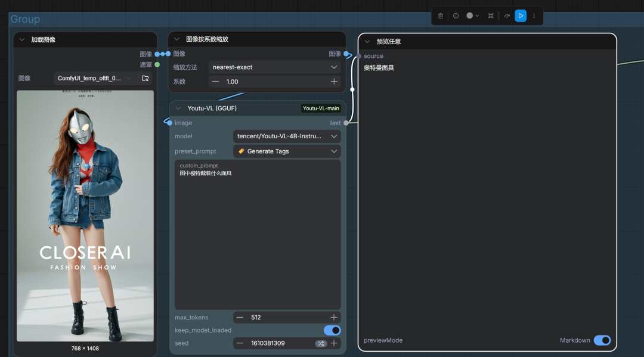Click the 图像按系数缩放 node title
Viewport: 644px width, 357px height.
(x=207, y=39)
